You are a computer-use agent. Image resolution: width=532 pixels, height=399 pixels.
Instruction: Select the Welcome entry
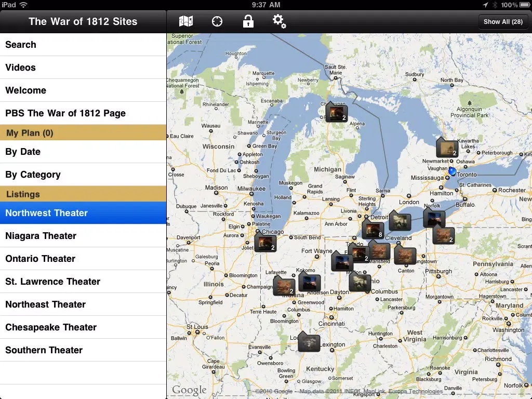[83, 90]
